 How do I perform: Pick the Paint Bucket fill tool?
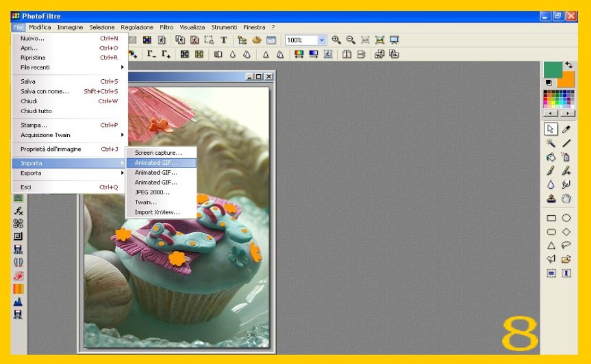[x=551, y=158]
